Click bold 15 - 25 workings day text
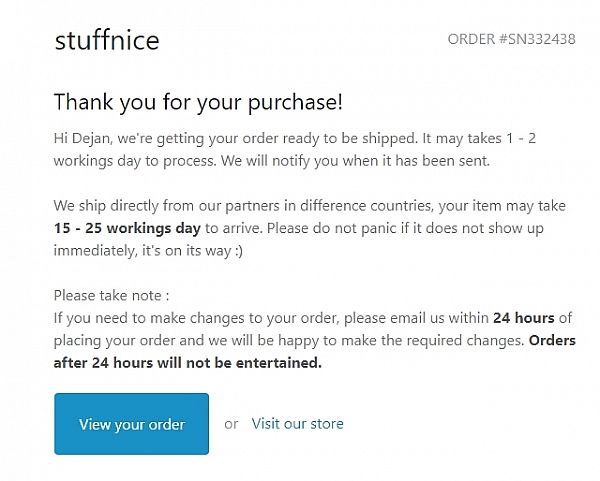600x481 pixels. click(x=127, y=228)
